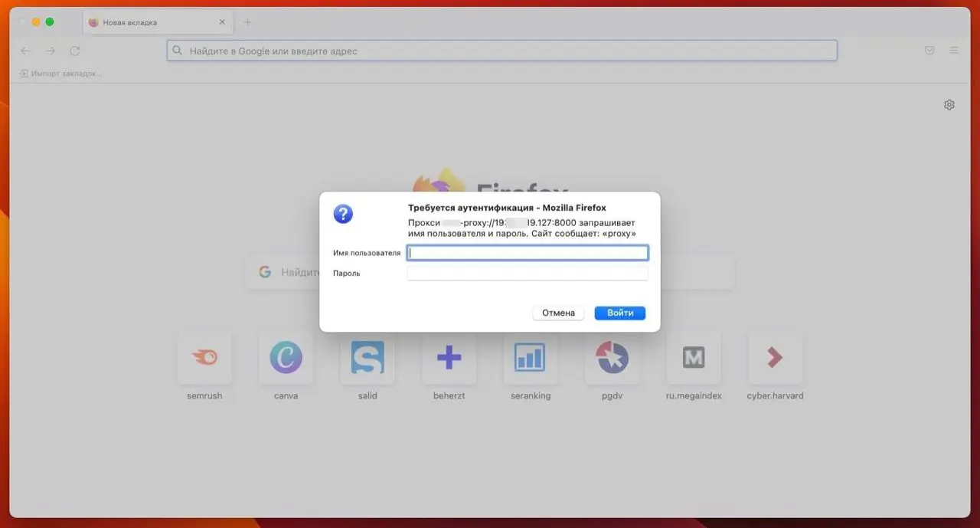Open the Firefox application menu

point(954,51)
